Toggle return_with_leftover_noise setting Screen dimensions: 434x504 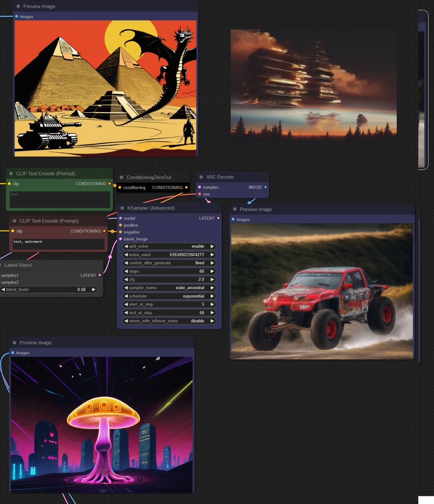point(169,321)
